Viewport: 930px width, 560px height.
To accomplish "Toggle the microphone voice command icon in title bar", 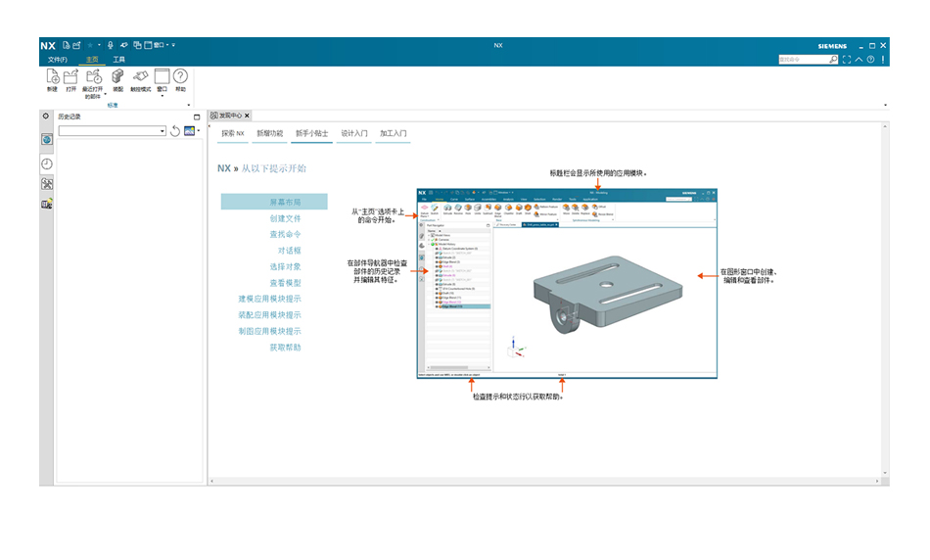I will (111, 45).
